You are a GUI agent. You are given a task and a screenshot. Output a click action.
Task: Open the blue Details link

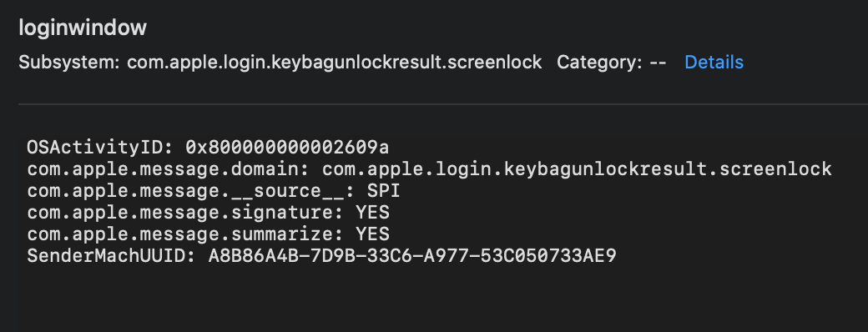[x=714, y=62]
